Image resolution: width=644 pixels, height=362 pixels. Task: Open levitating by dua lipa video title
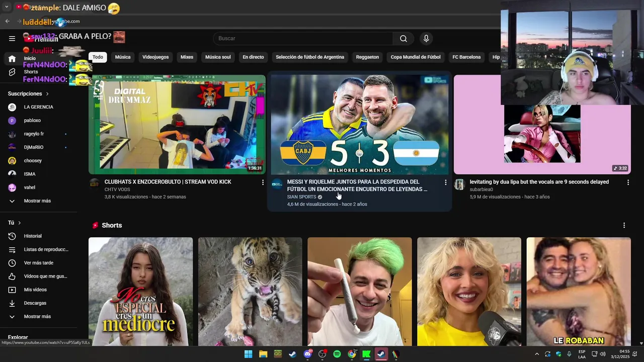click(539, 182)
